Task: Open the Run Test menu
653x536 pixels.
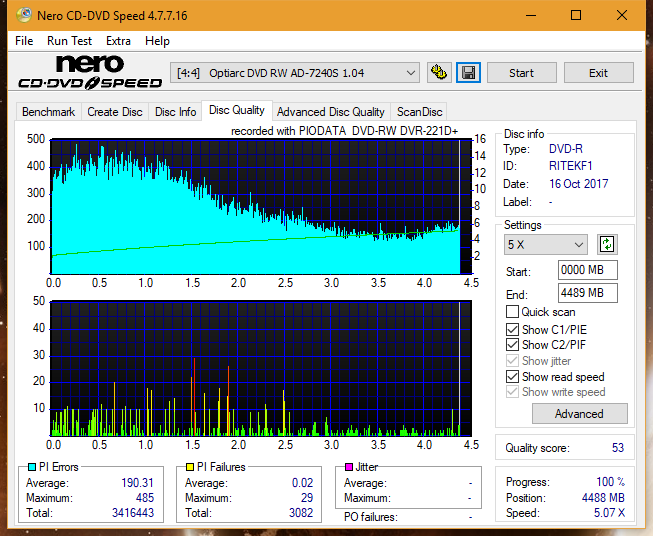Action: pos(70,41)
